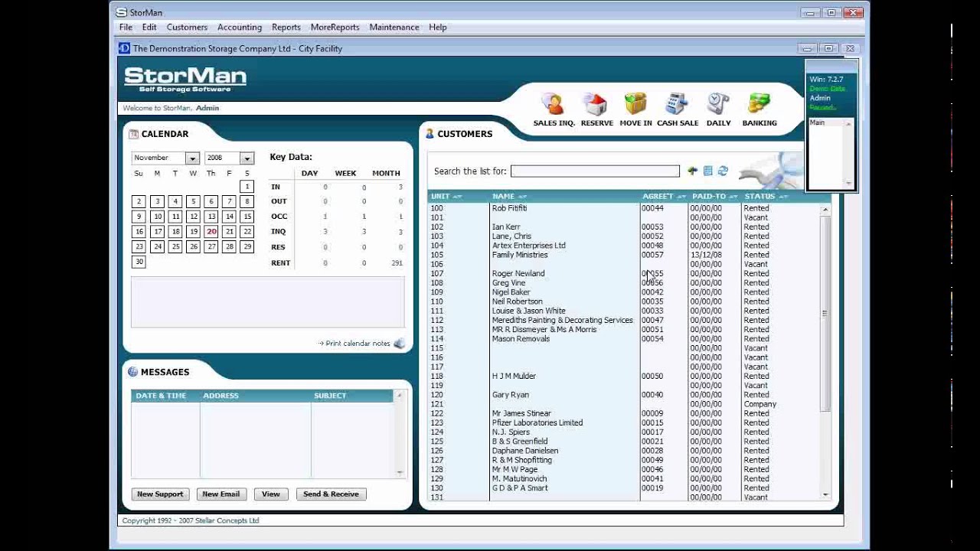Click StorMan title bar application icon

(x=121, y=12)
